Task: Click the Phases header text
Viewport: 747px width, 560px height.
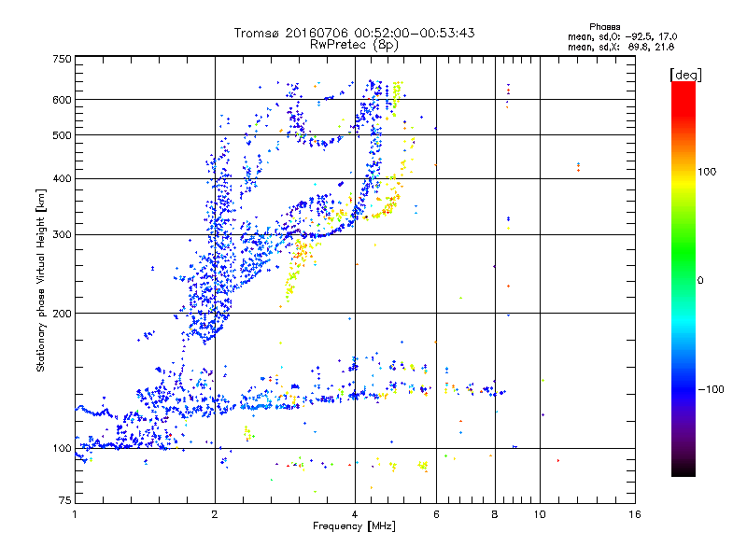Action: coord(604,27)
